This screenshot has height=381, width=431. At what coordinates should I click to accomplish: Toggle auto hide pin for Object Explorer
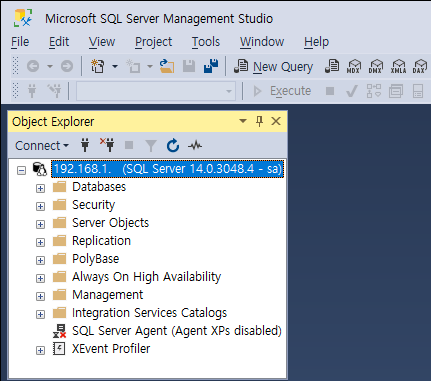point(259,121)
